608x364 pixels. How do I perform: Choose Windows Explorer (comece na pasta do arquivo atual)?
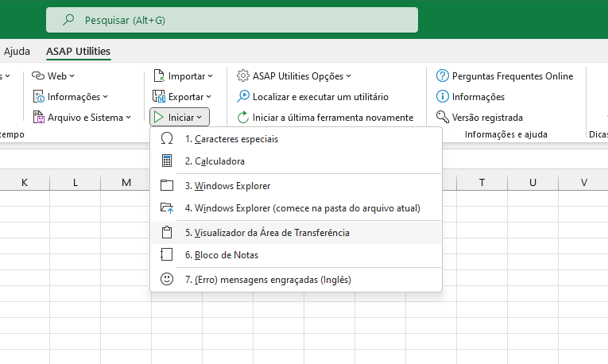(x=296, y=208)
